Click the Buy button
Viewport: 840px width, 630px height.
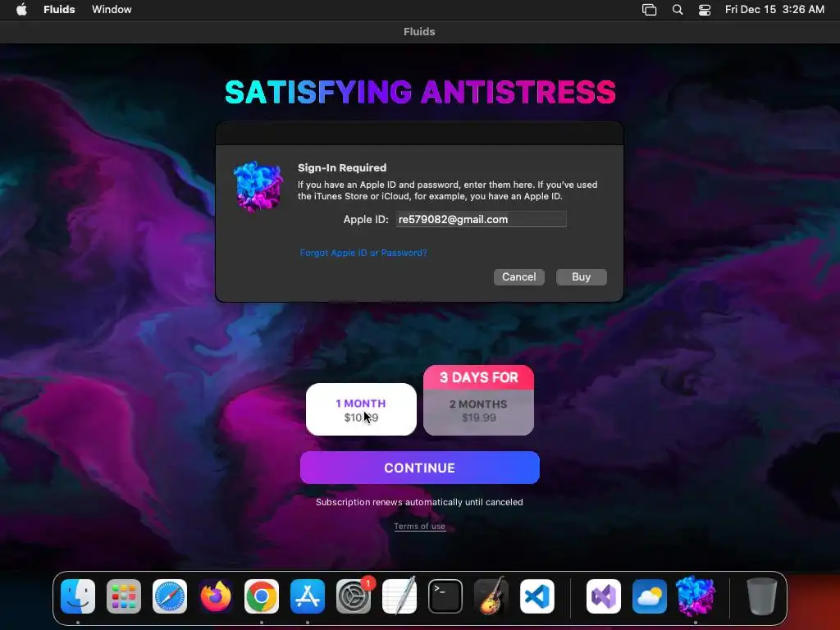(x=582, y=277)
